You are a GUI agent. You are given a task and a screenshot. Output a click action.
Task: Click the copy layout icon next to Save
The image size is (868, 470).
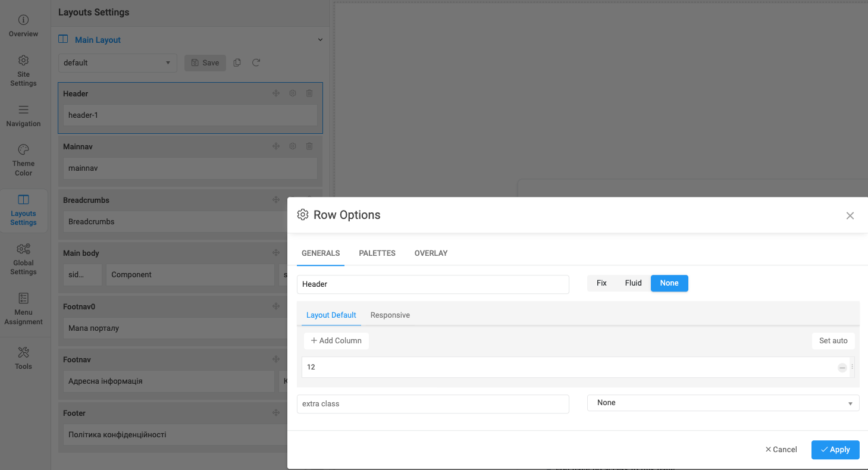[x=237, y=62]
